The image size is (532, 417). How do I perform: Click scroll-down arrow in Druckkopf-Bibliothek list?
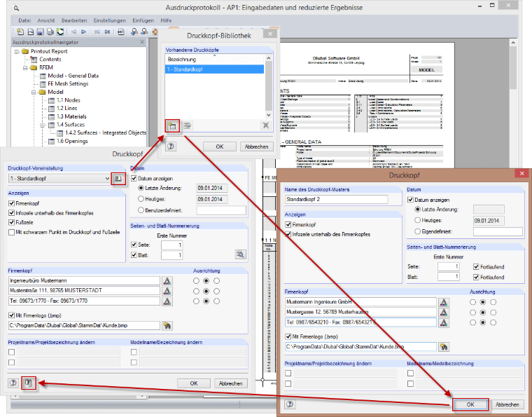click(x=268, y=115)
